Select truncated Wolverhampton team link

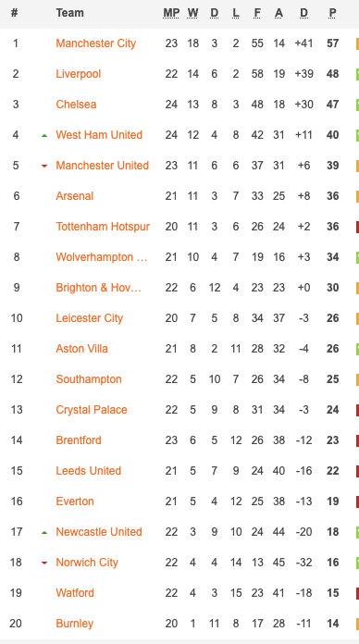(102, 257)
